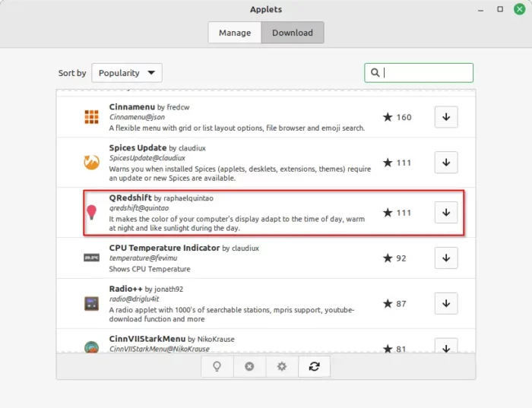The width and height of the screenshot is (532, 408).
Task: Click the 92 rating for CPU Temperature
Action: coord(401,258)
